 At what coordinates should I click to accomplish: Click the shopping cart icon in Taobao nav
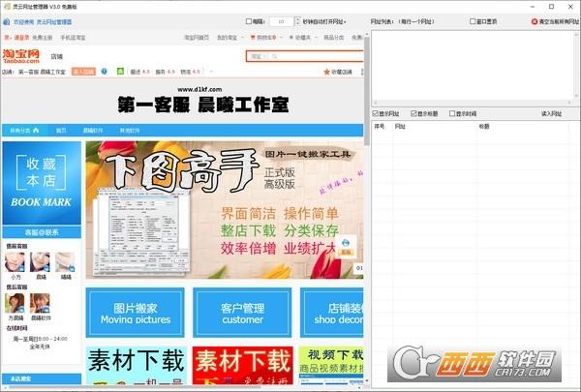(253, 38)
